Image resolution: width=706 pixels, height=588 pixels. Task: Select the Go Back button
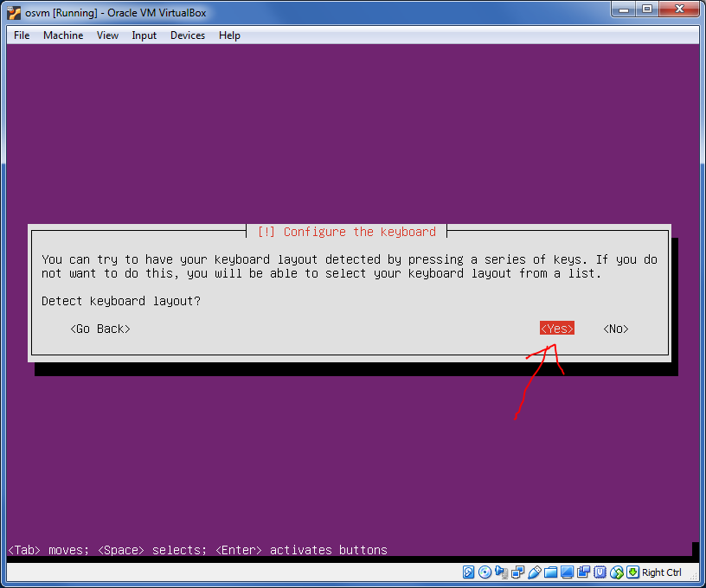[100, 329]
